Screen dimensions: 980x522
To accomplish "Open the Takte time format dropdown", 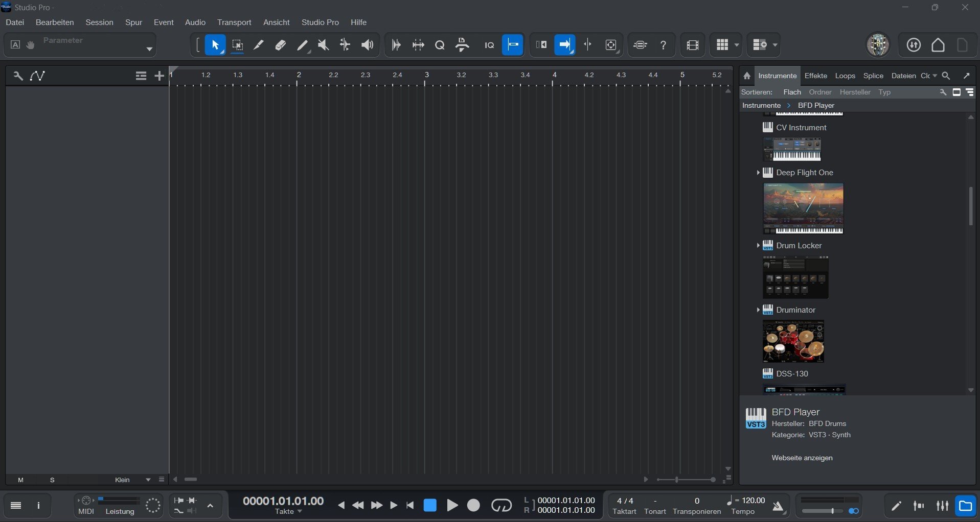I will (x=289, y=512).
